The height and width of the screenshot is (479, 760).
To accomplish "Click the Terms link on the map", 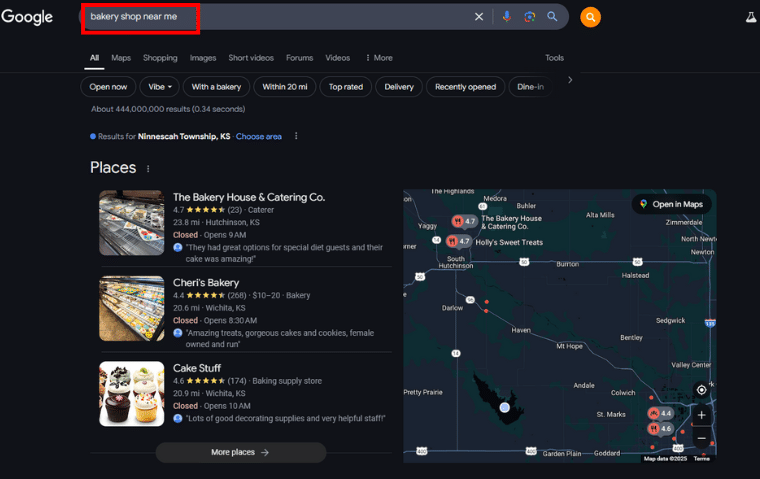I will pyautogui.click(x=701, y=458).
